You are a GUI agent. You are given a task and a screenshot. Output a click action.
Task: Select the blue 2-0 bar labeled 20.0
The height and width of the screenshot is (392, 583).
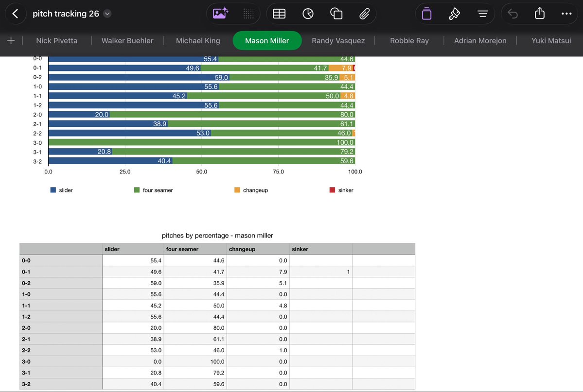79,115
